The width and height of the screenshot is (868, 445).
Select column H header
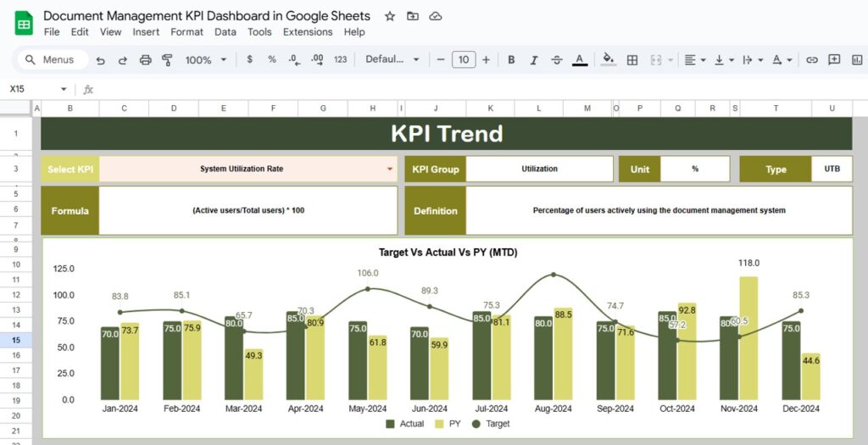coord(373,108)
